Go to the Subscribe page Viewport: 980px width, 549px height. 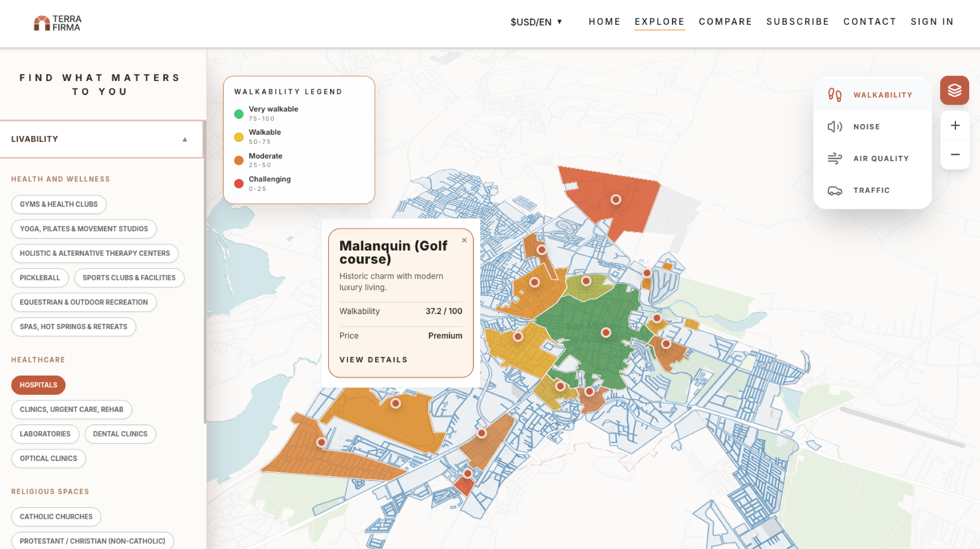point(797,22)
